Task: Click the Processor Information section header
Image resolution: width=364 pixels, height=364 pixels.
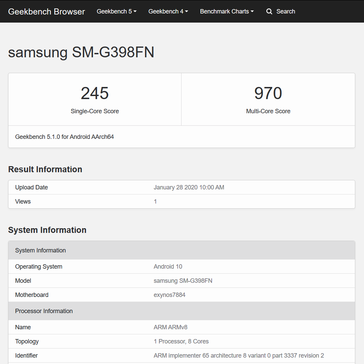Action: point(182,311)
